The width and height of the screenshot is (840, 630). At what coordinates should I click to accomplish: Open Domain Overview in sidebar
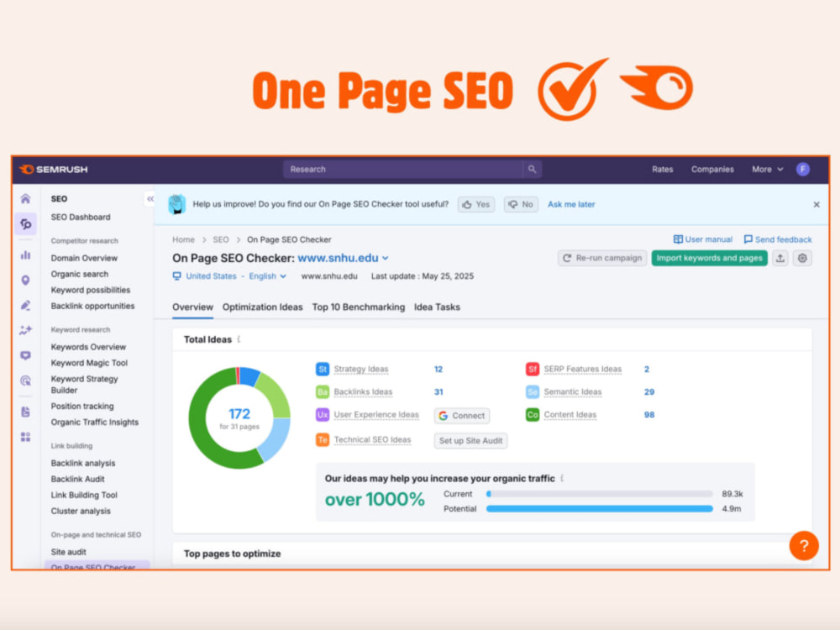pyautogui.click(x=84, y=258)
